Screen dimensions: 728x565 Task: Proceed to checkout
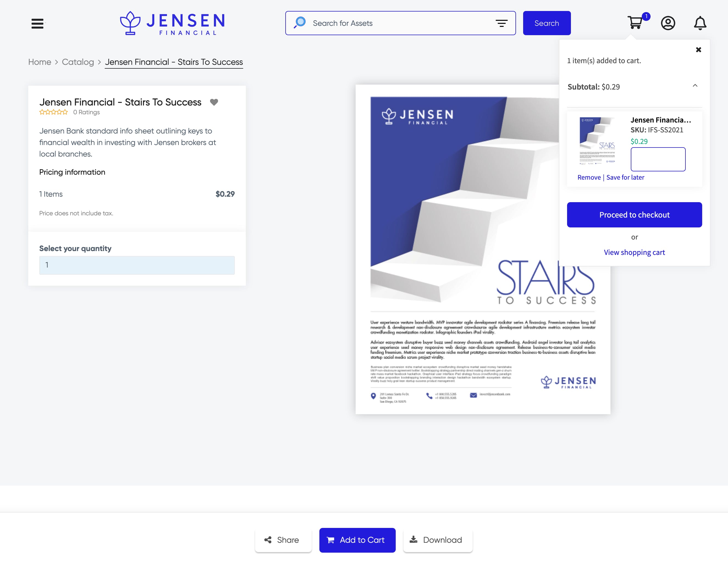[x=634, y=215]
